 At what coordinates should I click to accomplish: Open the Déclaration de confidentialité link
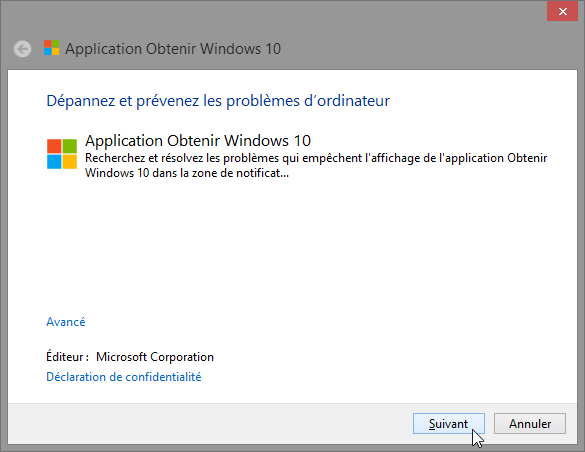[123, 377]
